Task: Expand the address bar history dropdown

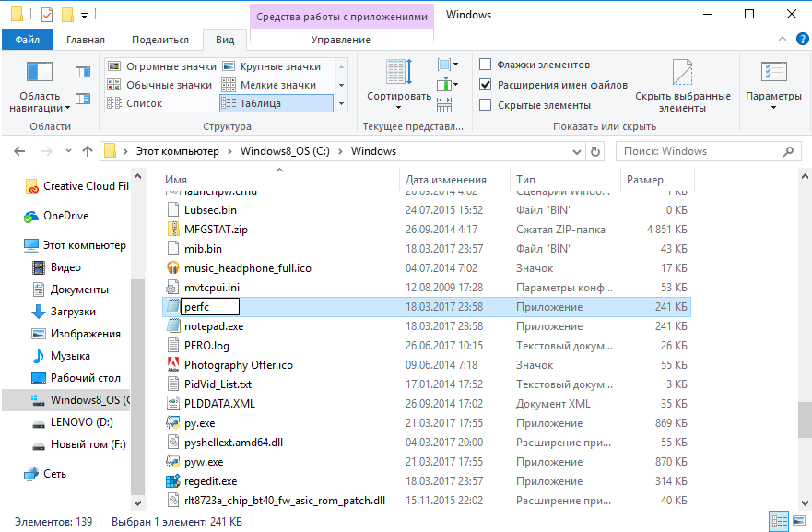Action: pos(576,152)
